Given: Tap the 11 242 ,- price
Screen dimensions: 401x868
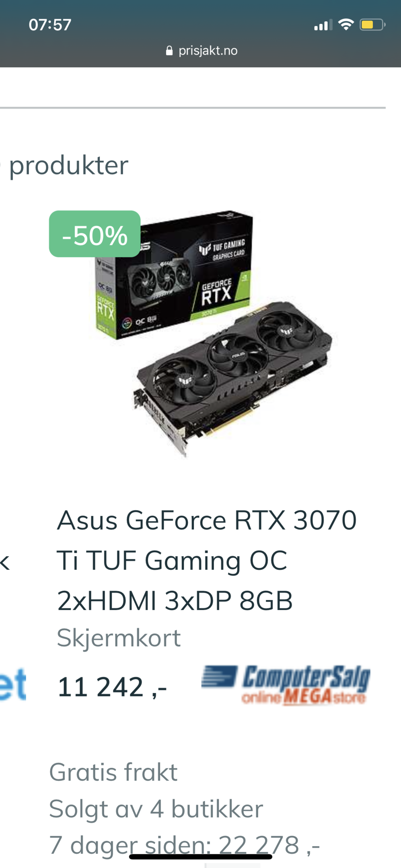Looking at the screenshot, I should tap(112, 687).
